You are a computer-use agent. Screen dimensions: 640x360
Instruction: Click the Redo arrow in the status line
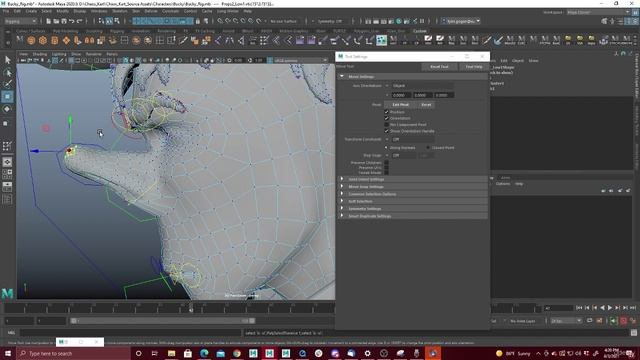pos(80,21)
